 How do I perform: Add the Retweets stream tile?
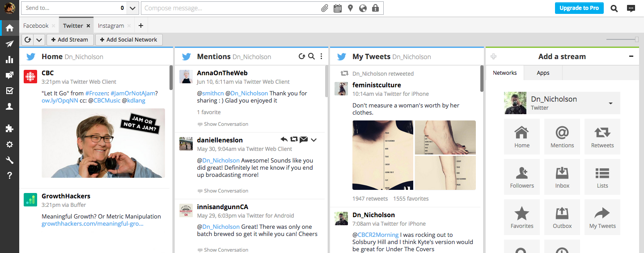point(602,136)
